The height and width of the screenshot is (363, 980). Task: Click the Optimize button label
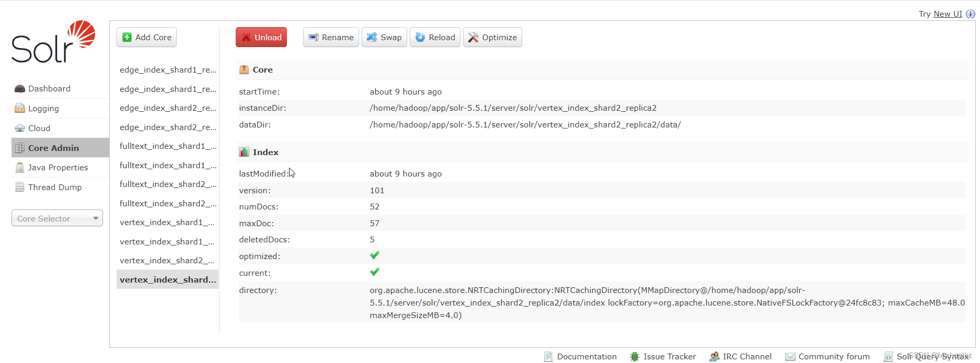coord(499,38)
